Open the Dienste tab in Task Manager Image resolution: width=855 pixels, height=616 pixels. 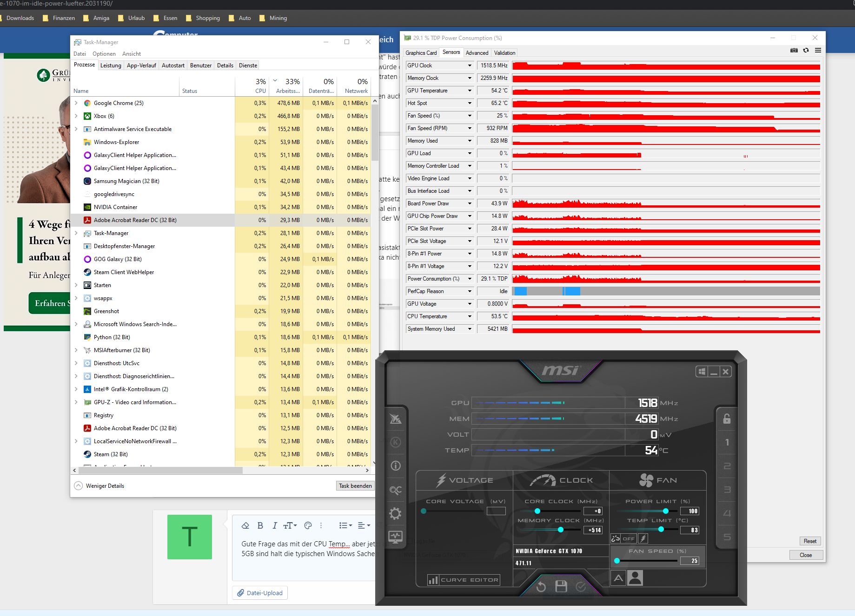click(248, 66)
